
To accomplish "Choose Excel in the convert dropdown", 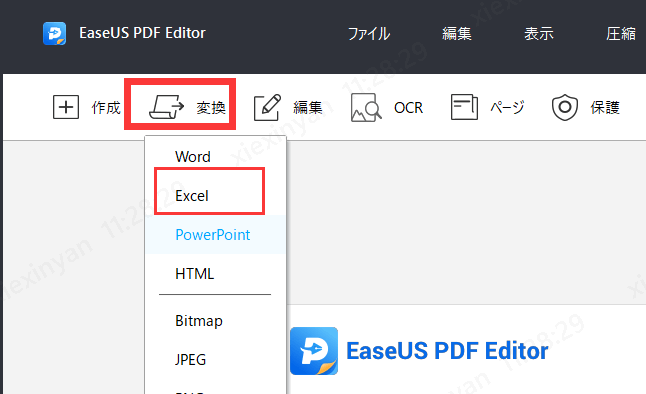I will tap(215, 195).
